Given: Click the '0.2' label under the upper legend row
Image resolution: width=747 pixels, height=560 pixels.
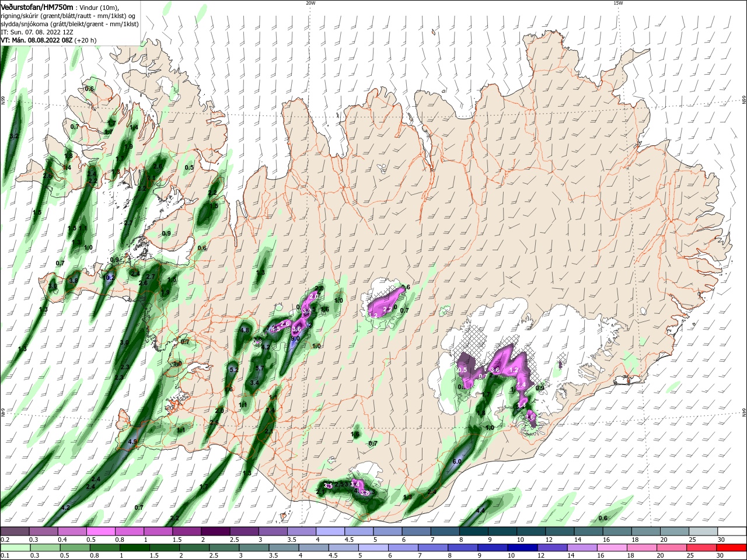Looking at the screenshot, I should pos(5,540).
